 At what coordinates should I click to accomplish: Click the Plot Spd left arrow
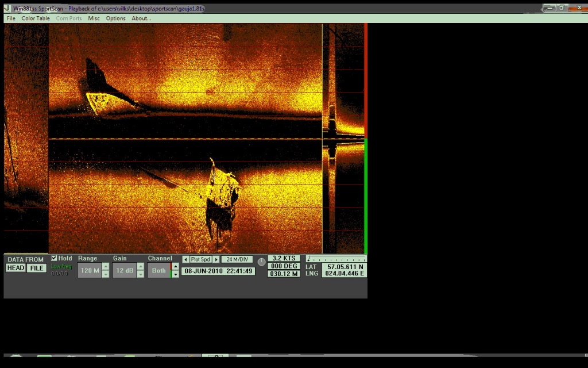point(185,260)
